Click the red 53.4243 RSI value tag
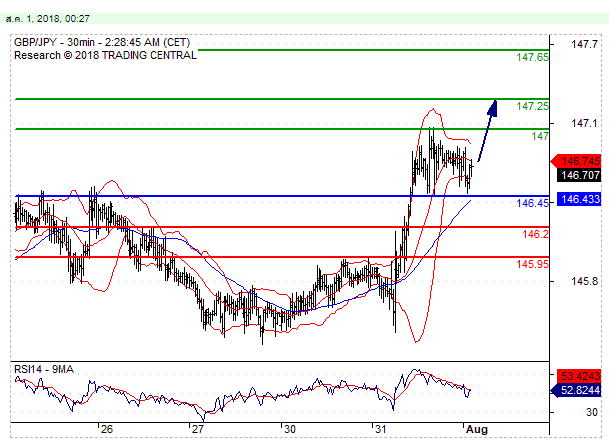 (579, 376)
